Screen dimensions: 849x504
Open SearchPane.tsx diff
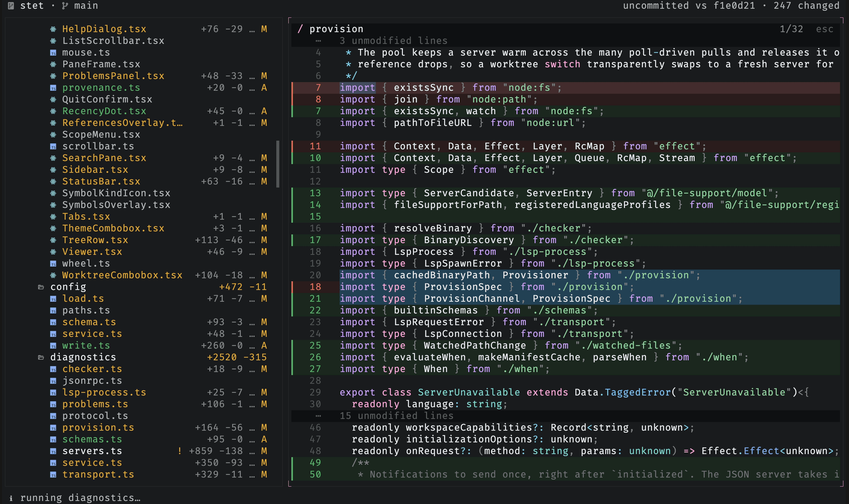point(104,158)
